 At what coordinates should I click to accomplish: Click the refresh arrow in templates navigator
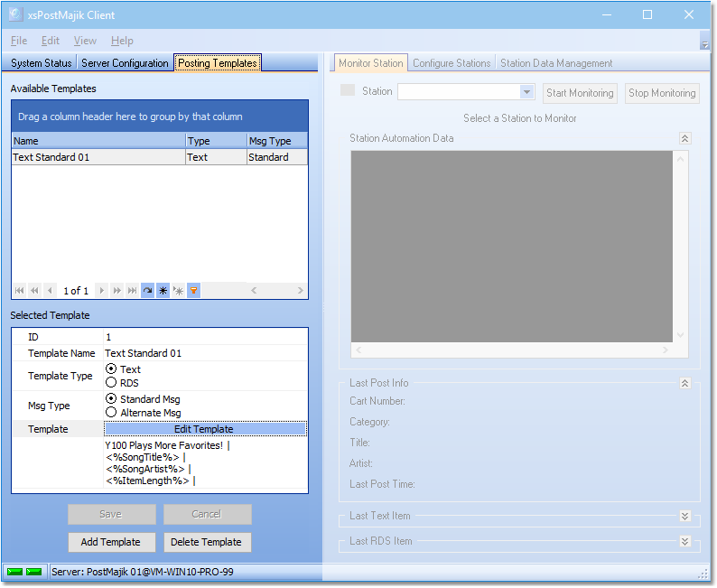[148, 291]
